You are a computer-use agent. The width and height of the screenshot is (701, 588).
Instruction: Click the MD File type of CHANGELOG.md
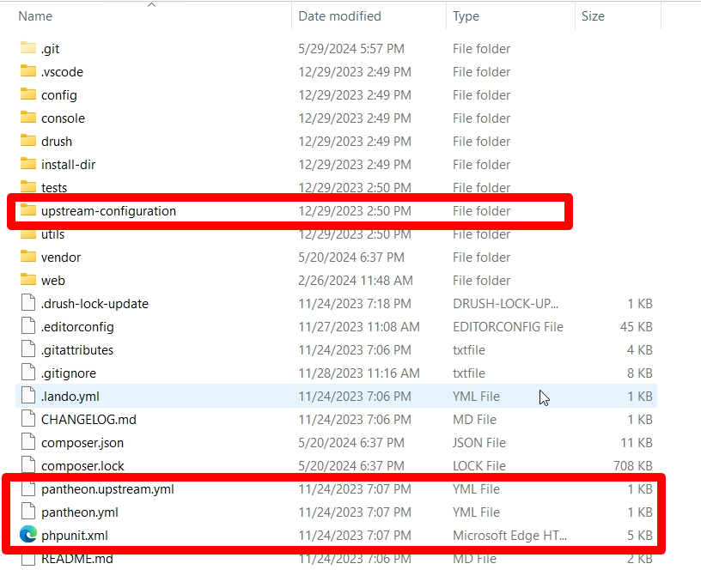(474, 420)
